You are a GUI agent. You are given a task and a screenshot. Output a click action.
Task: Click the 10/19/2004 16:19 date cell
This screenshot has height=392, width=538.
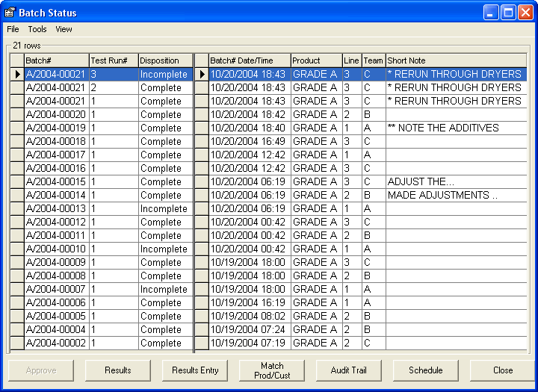pos(250,303)
